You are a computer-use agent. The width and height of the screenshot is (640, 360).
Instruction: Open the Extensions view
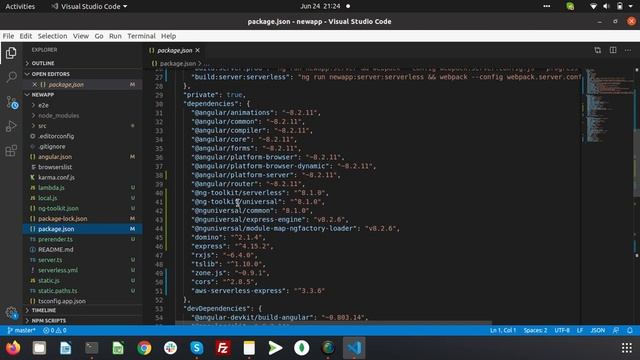(11, 151)
